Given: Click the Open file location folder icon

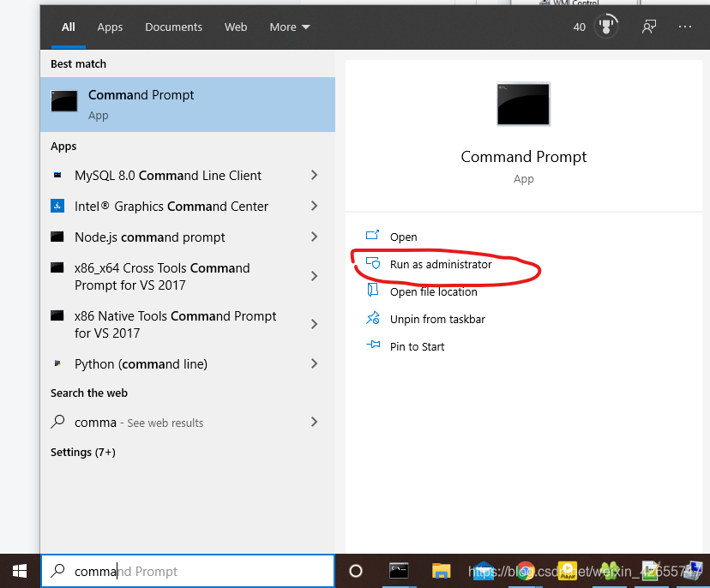Looking at the screenshot, I should (x=373, y=291).
